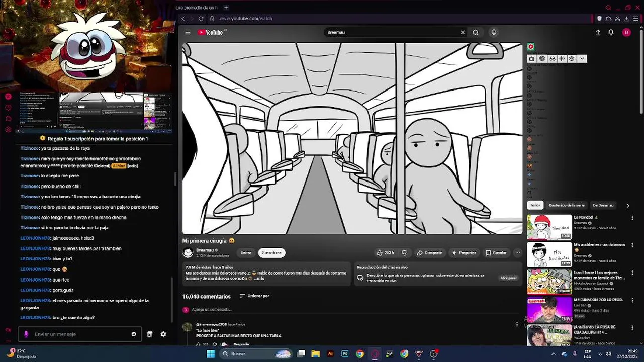The image size is (644, 362).
Task: Open the browser extensions puzzle icon
Action: [x=608, y=19]
